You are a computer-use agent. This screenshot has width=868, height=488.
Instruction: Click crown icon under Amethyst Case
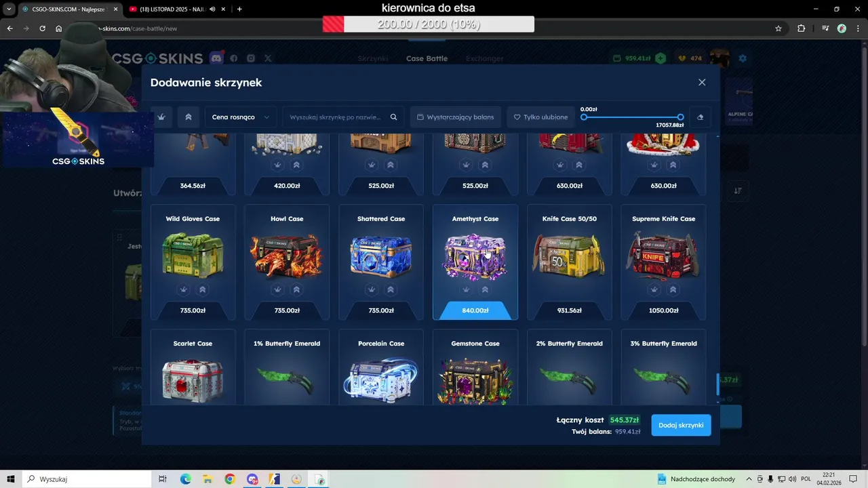click(x=466, y=289)
